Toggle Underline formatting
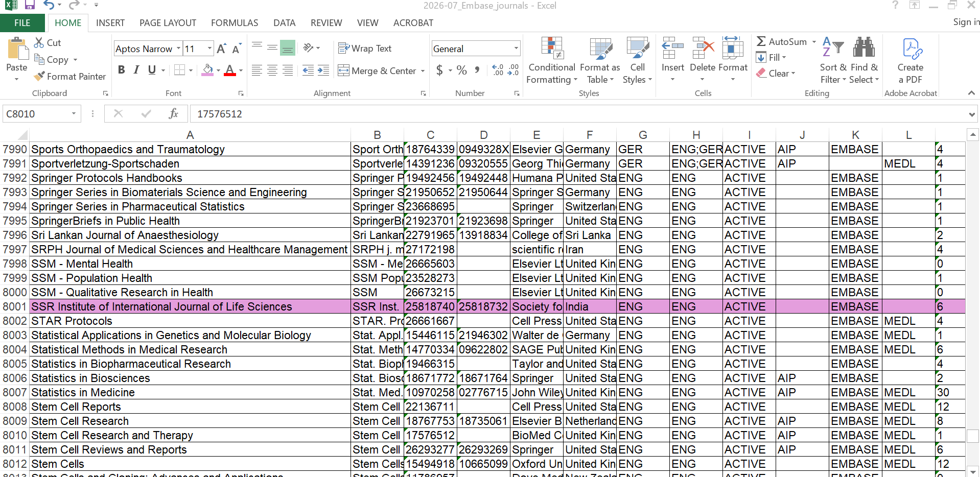 point(152,70)
